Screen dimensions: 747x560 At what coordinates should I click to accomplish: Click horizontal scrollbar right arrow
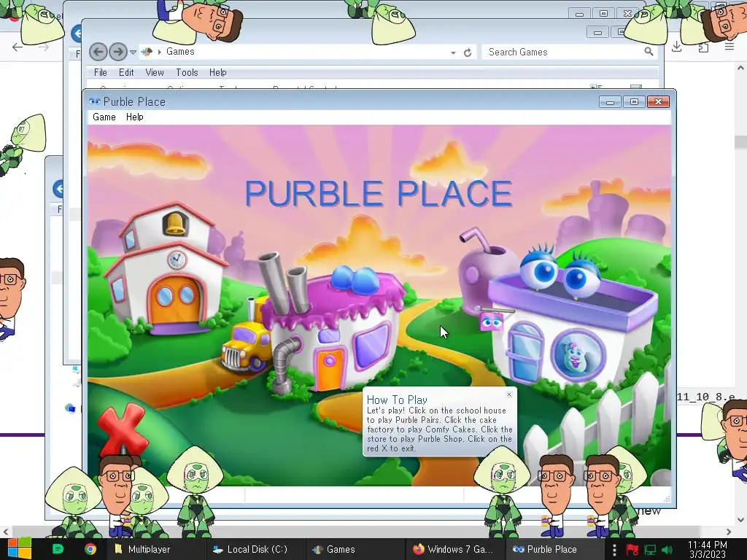pos(729,532)
